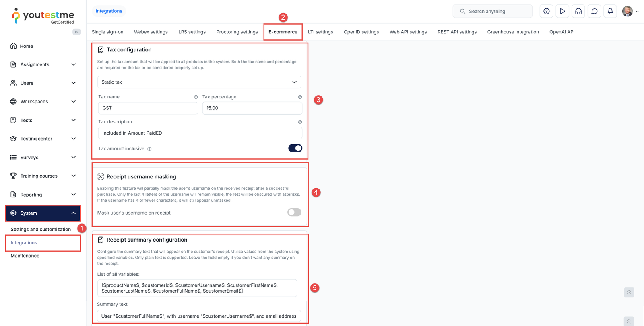The image size is (644, 326).
Task: Click the Tests document icon
Action: pyautogui.click(x=13, y=120)
